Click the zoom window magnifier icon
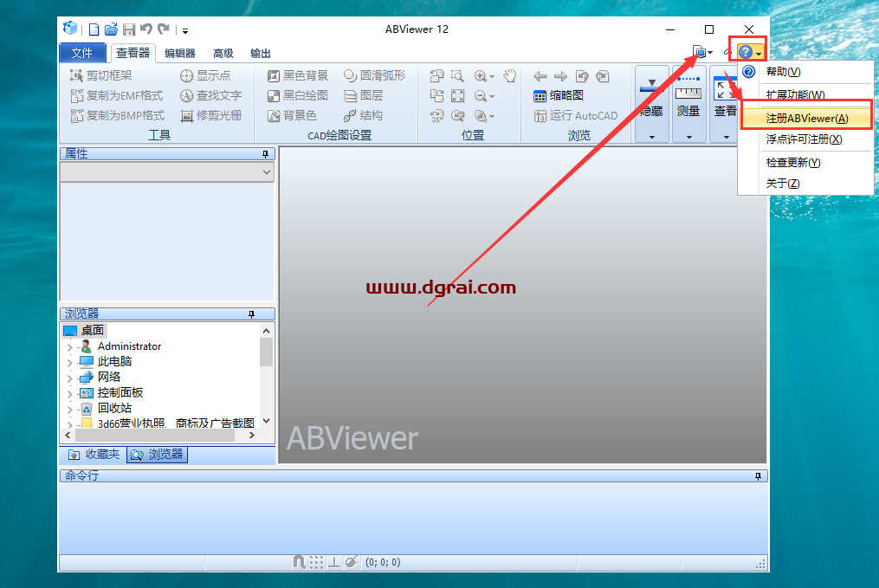 coord(457,75)
